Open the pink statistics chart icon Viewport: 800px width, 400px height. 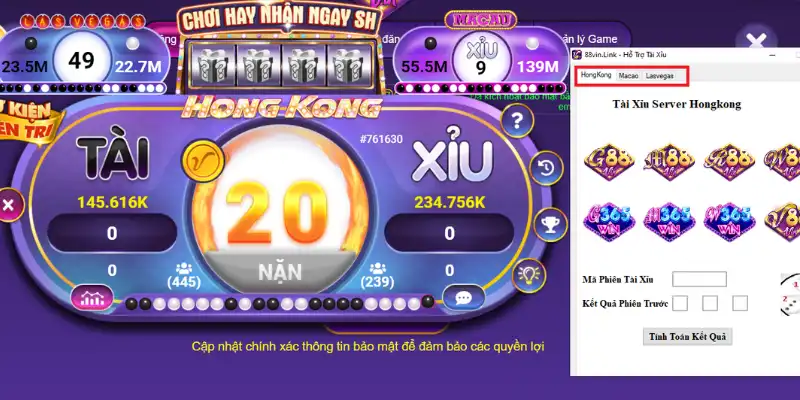92,297
